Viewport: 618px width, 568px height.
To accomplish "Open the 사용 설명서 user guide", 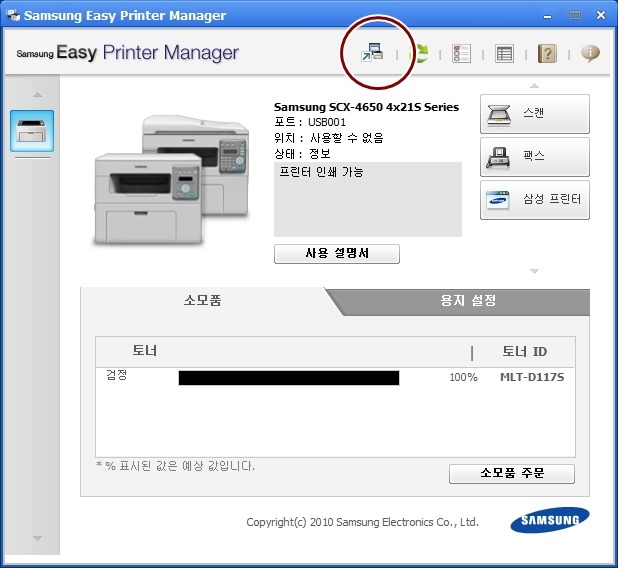I will point(337,253).
